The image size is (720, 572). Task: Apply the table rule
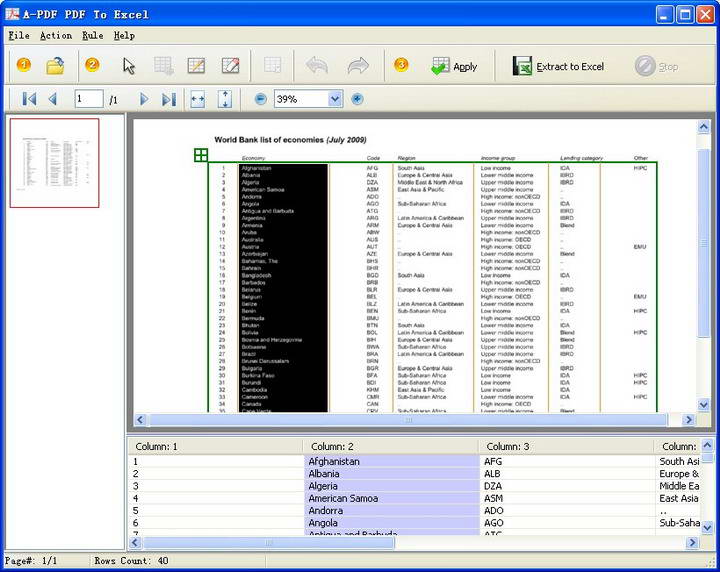click(x=454, y=67)
